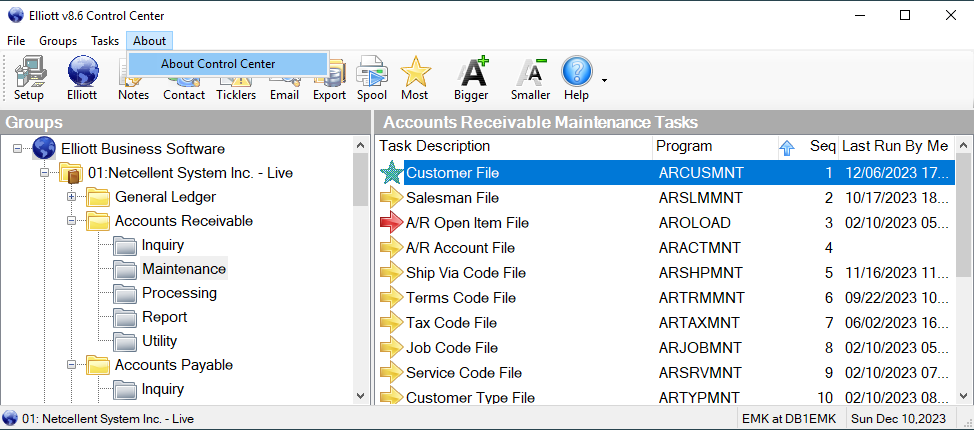Open the Help question mark icon
Image resolution: width=974 pixels, height=430 pixels.
576,78
